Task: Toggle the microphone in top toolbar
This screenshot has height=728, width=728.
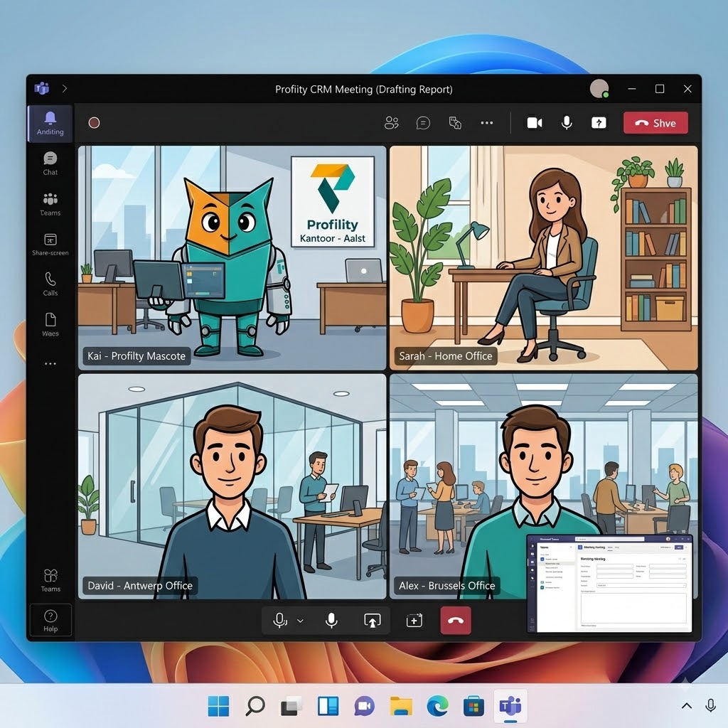Action: (x=567, y=123)
